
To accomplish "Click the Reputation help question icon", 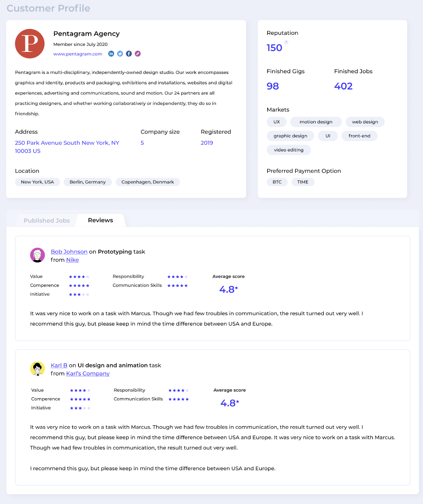I will click(286, 42).
